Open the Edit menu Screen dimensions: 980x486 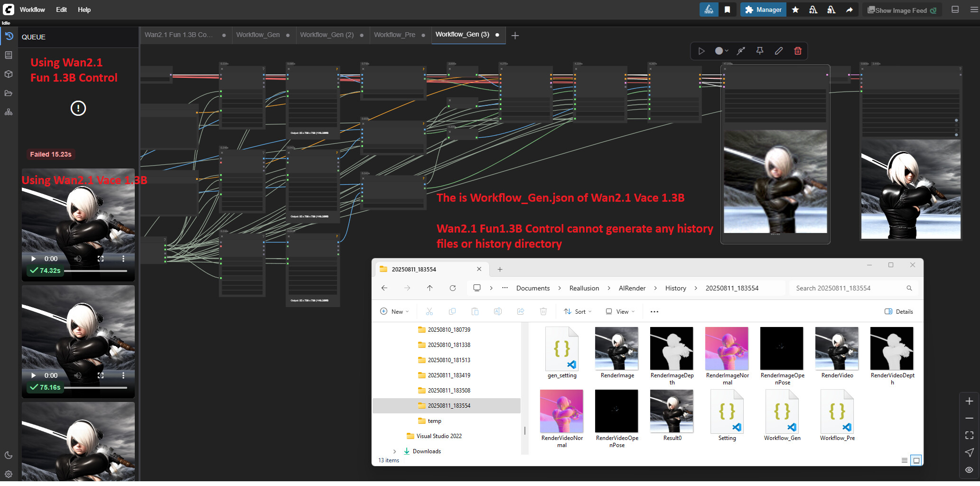tap(61, 9)
